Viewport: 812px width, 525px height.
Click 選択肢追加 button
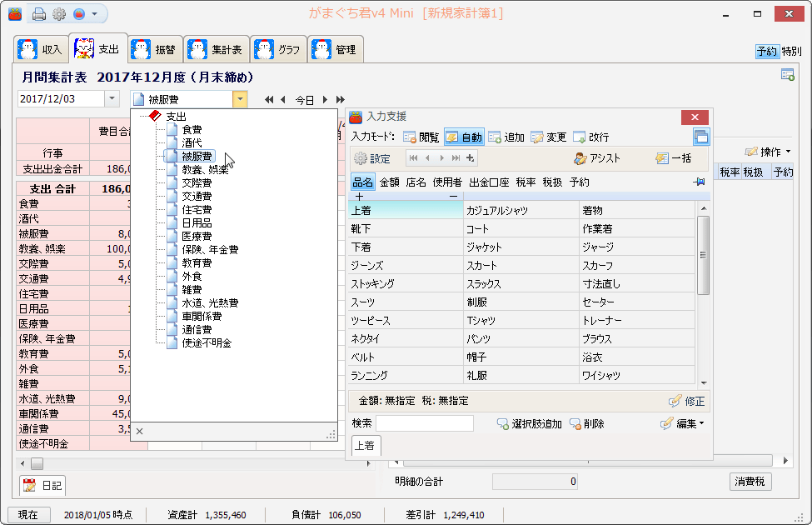(529, 424)
